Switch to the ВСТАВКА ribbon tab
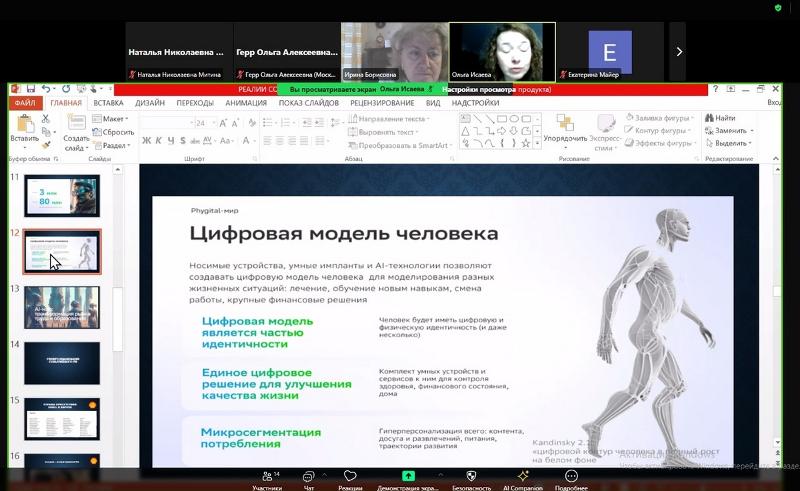Screen dimensions: 800x491 [108, 103]
